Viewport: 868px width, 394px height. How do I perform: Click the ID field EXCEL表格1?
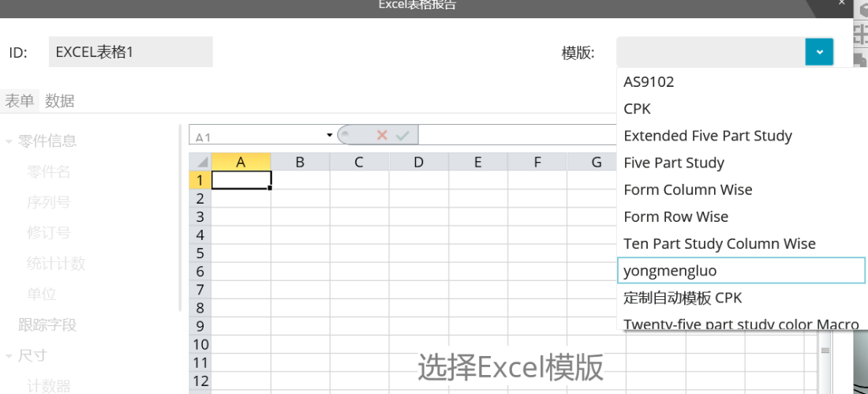click(131, 52)
